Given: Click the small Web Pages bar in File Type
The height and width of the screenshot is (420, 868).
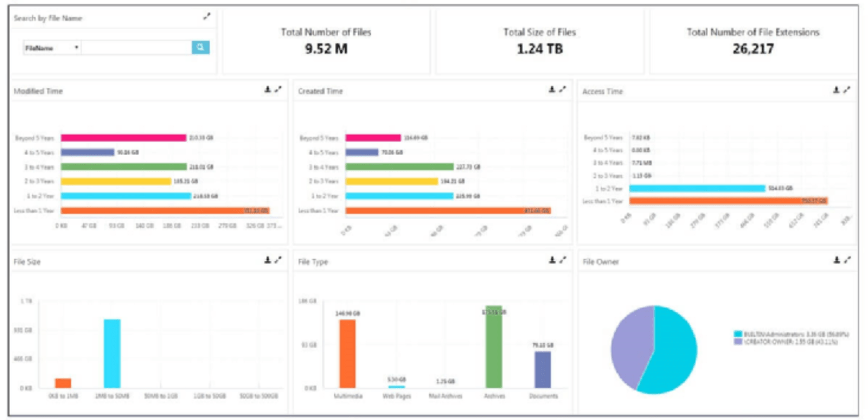Looking at the screenshot, I should coord(396,387).
